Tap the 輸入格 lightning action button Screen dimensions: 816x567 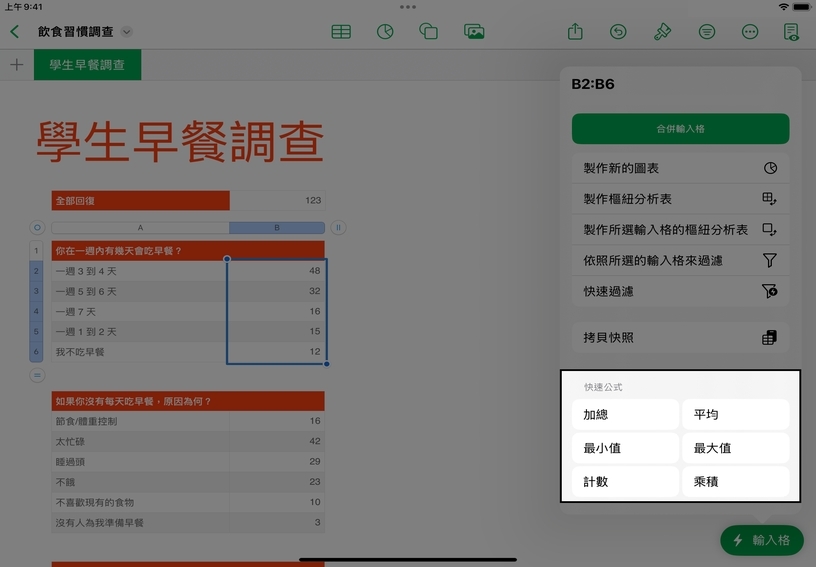pyautogui.click(x=761, y=540)
